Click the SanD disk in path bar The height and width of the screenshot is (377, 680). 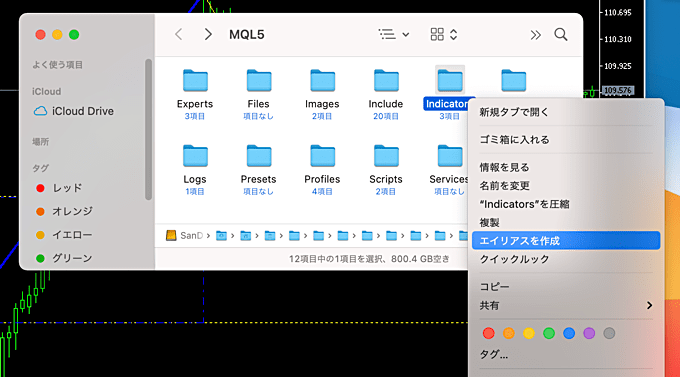coord(185,236)
